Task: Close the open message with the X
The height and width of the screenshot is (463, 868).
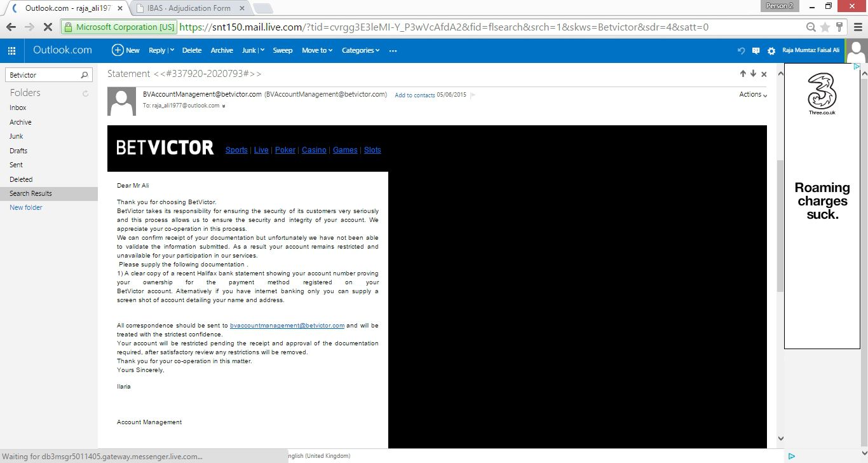Action: 764,74
